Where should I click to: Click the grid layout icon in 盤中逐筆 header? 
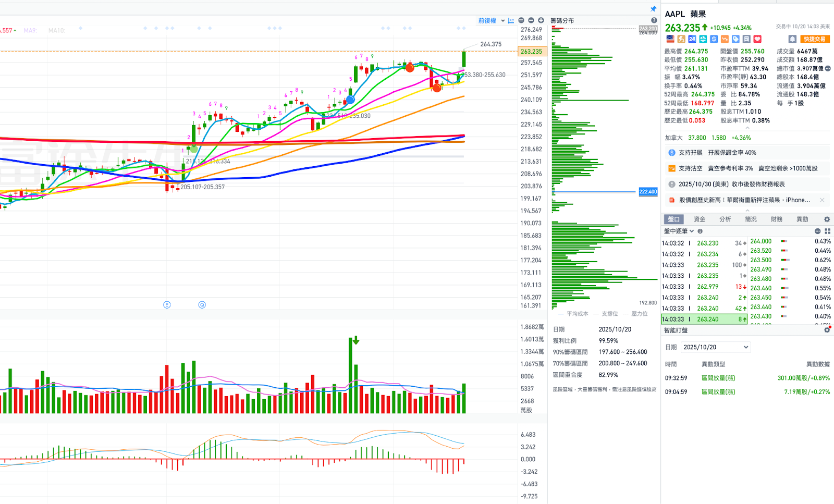pyautogui.click(x=827, y=231)
